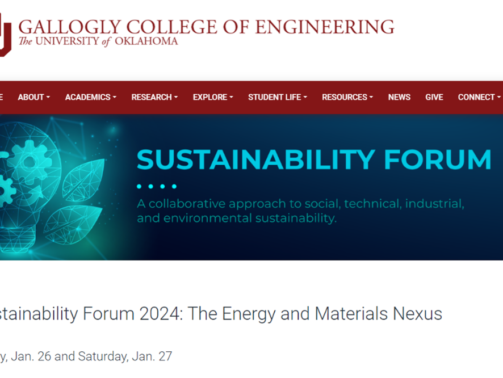This screenshot has width=503, height=378.
Task: Click Gallogly College of Engineering title
Action: click(206, 27)
